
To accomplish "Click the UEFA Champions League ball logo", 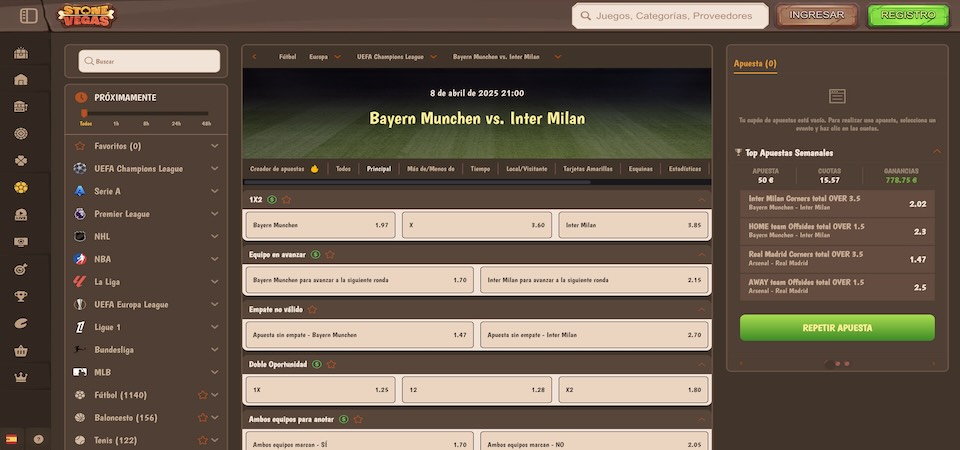I will (x=80, y=168).
